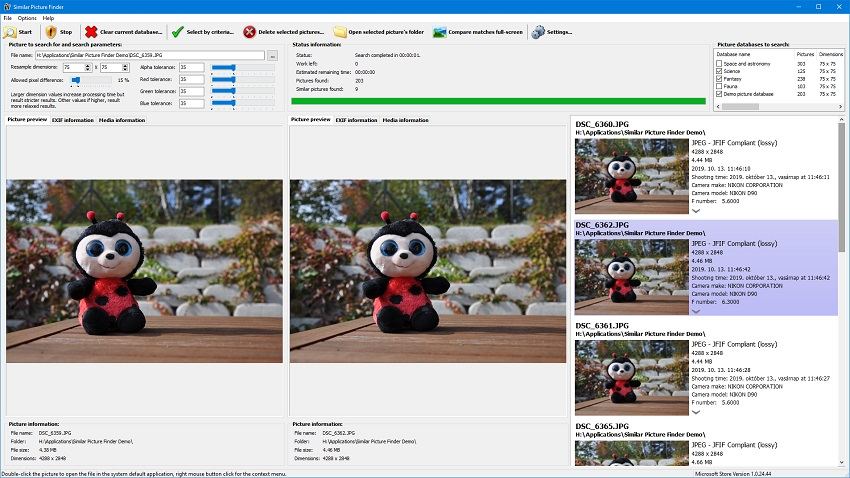The image size is (850, 478).
Task: Click the Clear current database red X icon
Action: [91, 32]
